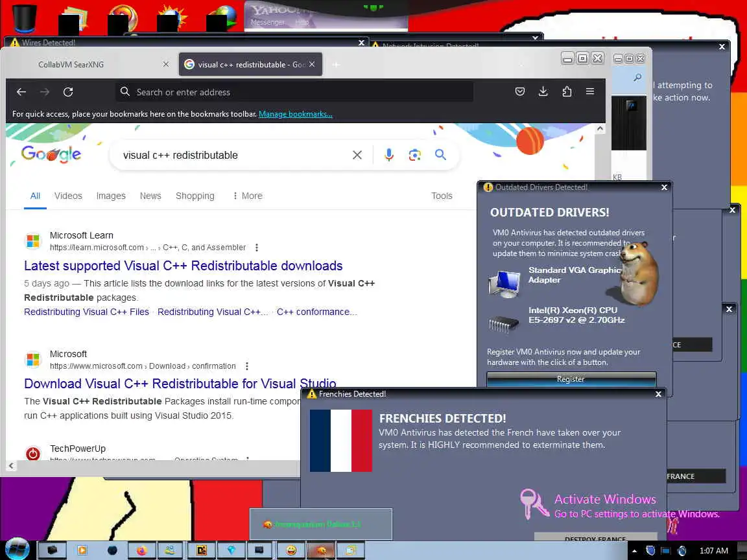
Task: Close the Frenchies Detected popup
Action: (x=658, y=394)
